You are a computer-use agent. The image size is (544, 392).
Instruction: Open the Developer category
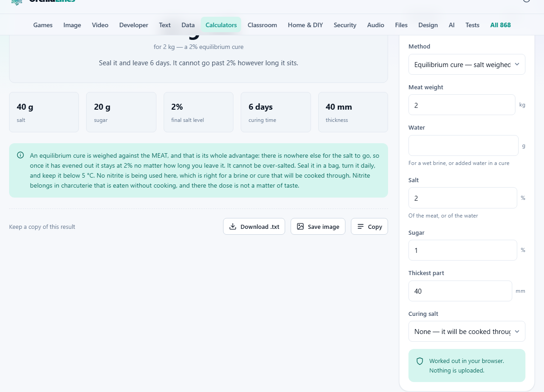coord(134,25)
